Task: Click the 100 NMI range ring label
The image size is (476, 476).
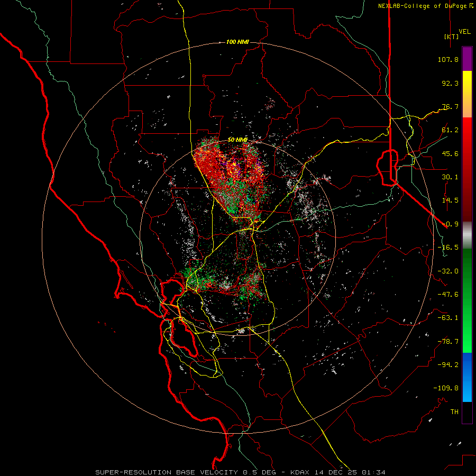Action: [237, 42]
